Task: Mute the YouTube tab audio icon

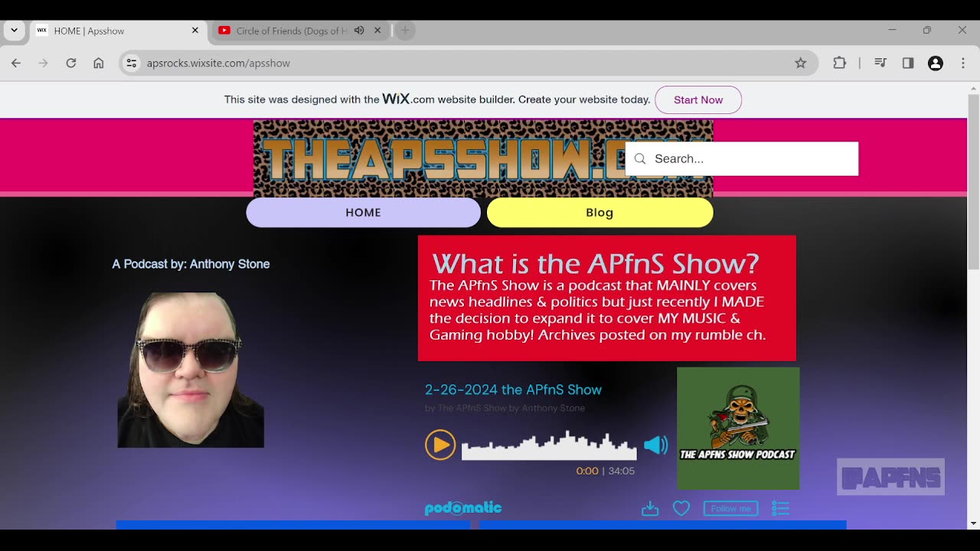Action: 359,31
